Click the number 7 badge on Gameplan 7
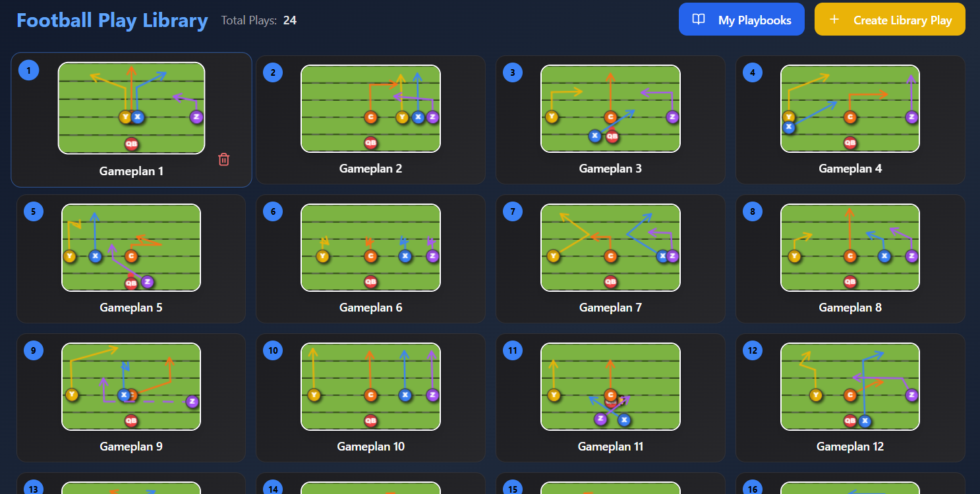The height and width of the screenshot is (494, 980). click(513, 211)
